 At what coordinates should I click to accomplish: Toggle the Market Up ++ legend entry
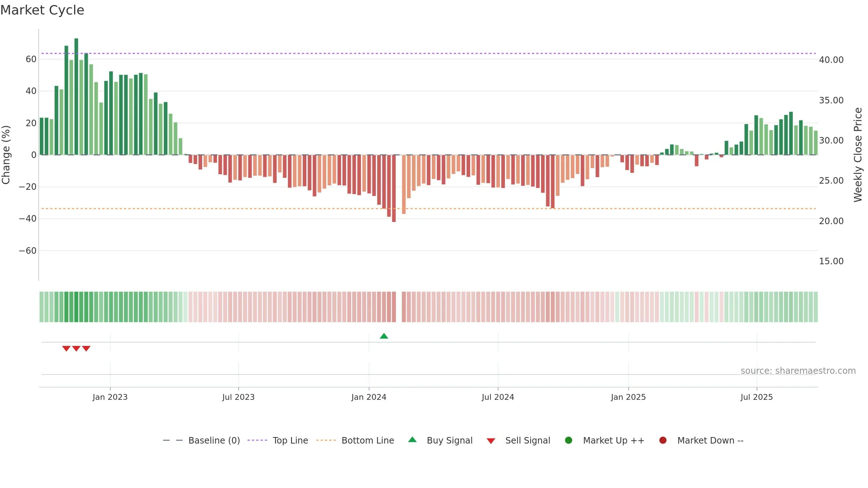[605, 440]
